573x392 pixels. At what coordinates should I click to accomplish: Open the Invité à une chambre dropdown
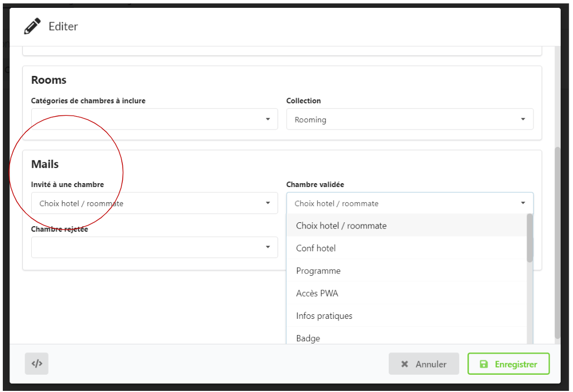154,203
